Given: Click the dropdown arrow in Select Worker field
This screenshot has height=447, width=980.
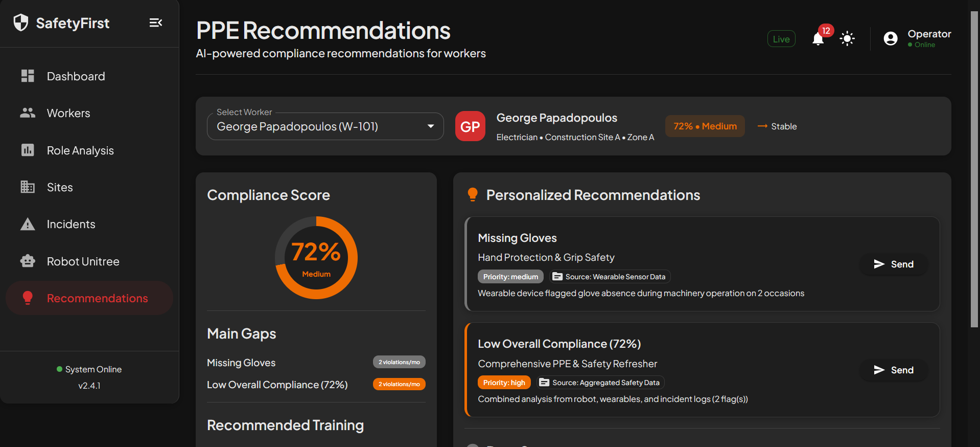Looking at the screenshot, I should pyautogui.click(x=431, y=126).
